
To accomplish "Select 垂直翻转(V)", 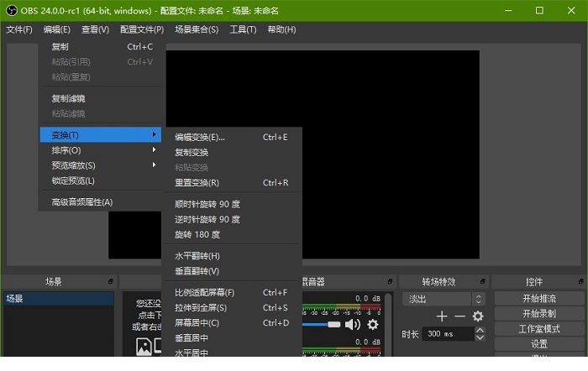I will pyautogui.click(x=232, y=271).
